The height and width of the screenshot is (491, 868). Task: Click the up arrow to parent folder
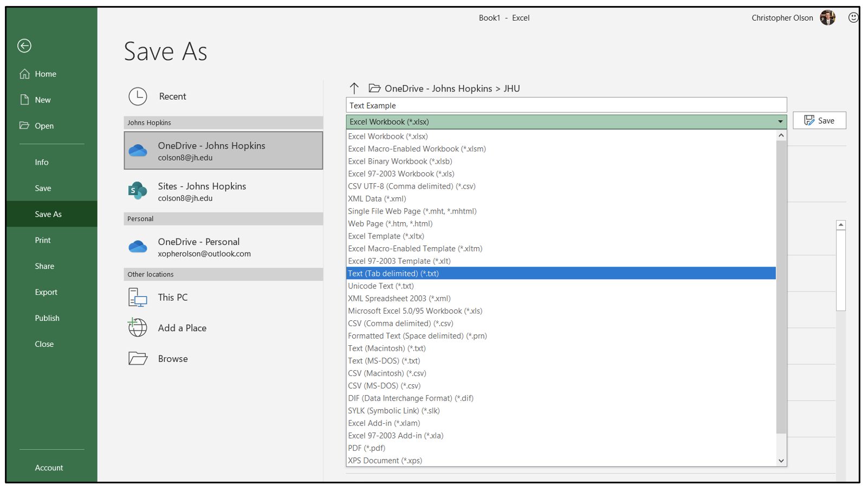(354, 88)
